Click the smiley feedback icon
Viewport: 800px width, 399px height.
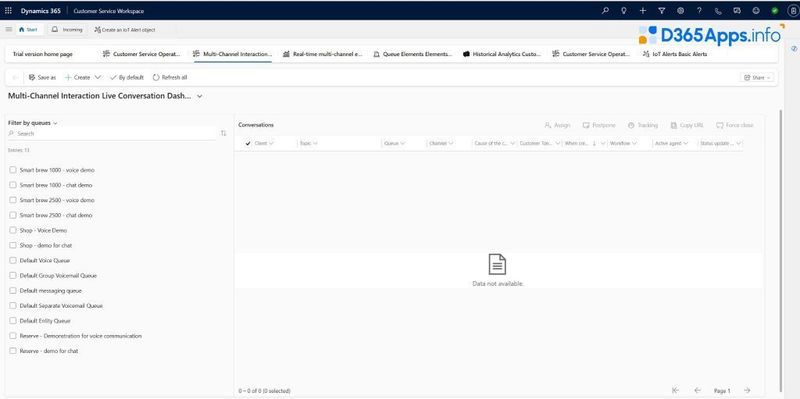(x=756, y=11)
